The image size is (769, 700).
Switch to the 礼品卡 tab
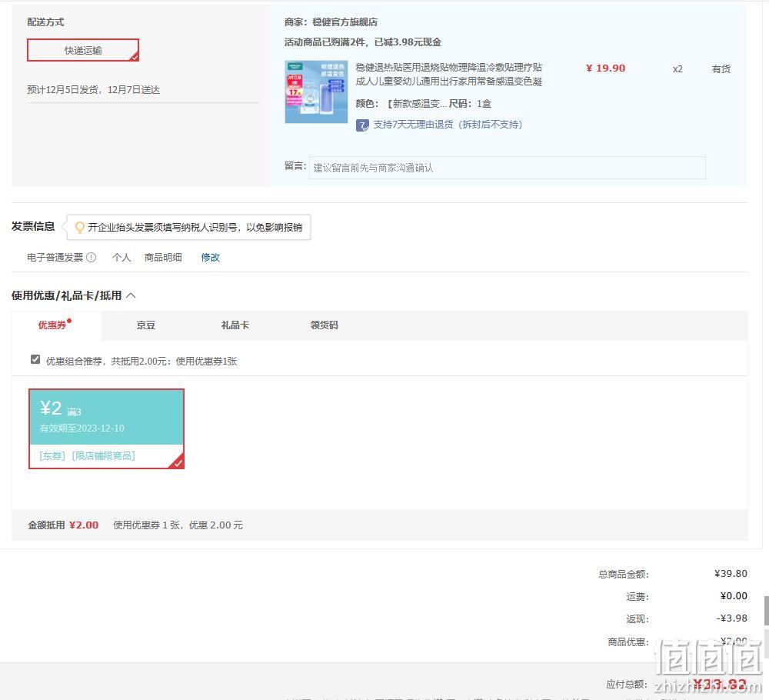pos(235,325)
